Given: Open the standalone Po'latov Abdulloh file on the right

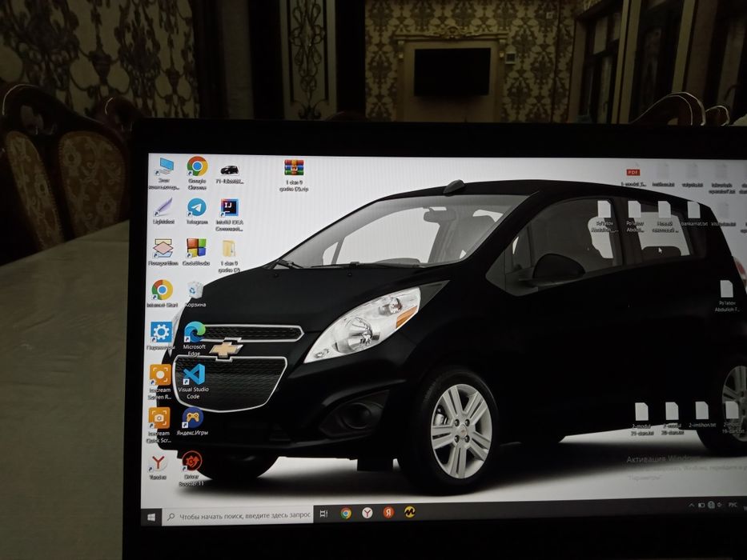Looking at the screenshot, I should pyautogui.click(x=726, y=296).
